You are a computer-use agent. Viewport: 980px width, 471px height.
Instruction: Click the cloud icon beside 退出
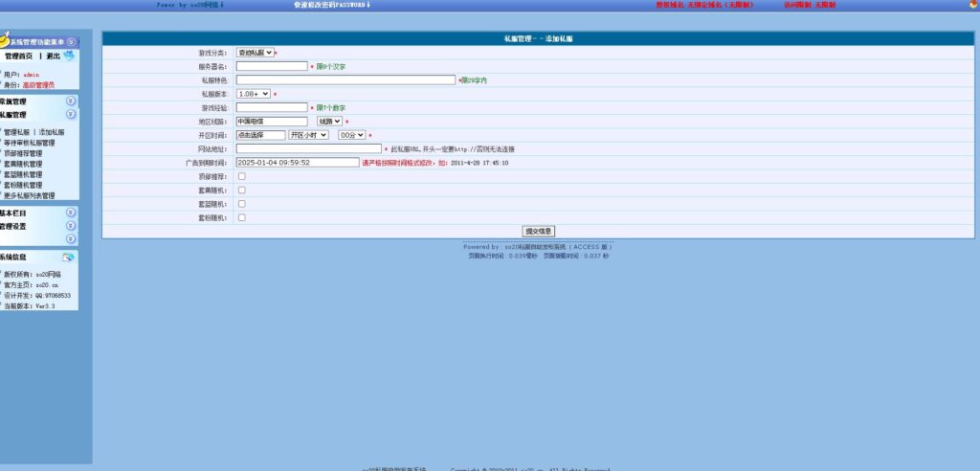69,56
